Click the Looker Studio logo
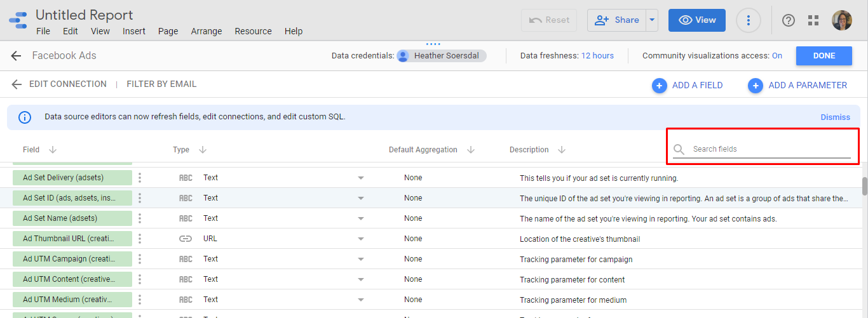Viewport: 868px width, 318px height. click(18, 20)
